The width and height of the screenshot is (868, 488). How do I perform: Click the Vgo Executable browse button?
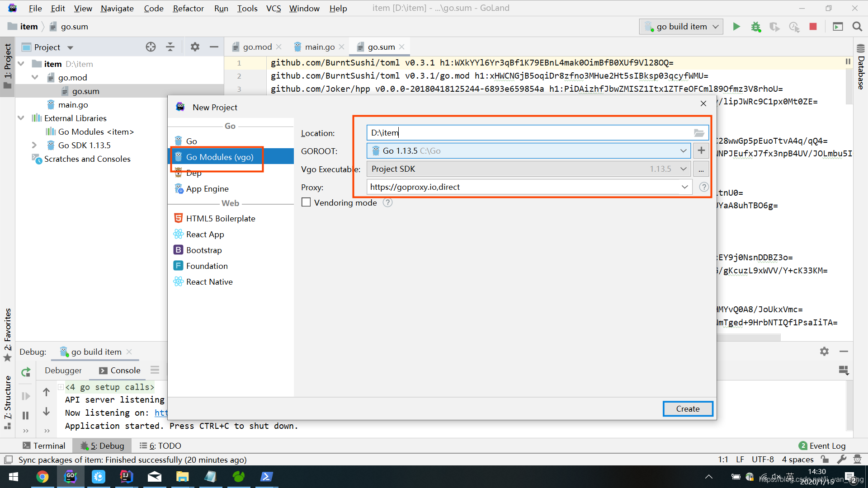pos(702,169)
